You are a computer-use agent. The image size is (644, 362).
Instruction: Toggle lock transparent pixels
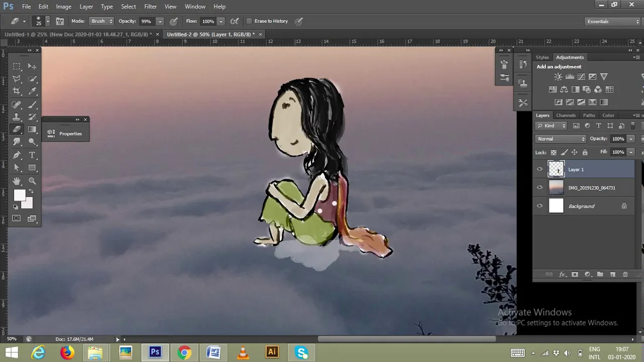pyautogui.click(x=553, y=152)
